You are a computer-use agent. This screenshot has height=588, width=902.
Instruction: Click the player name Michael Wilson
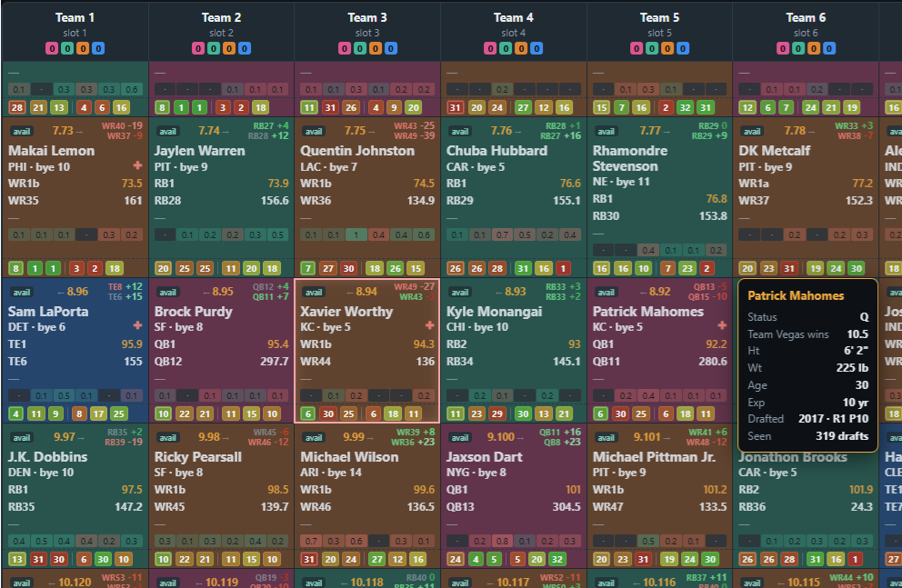349,457
